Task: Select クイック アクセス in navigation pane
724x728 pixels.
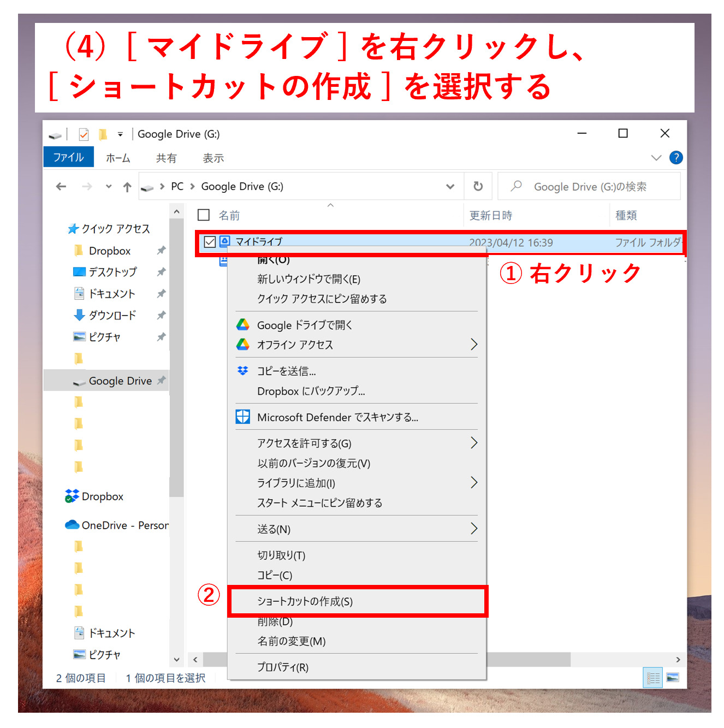Action: [109, 229]
